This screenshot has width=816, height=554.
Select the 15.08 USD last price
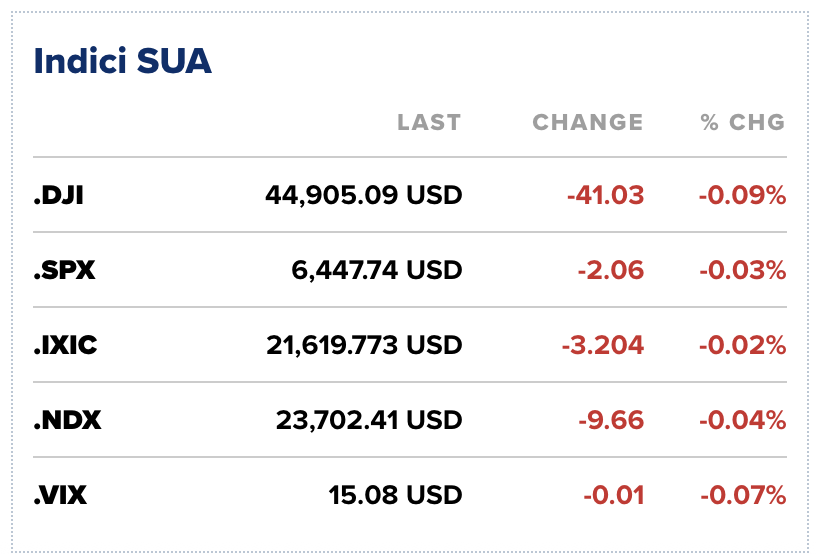pos(395,494)
